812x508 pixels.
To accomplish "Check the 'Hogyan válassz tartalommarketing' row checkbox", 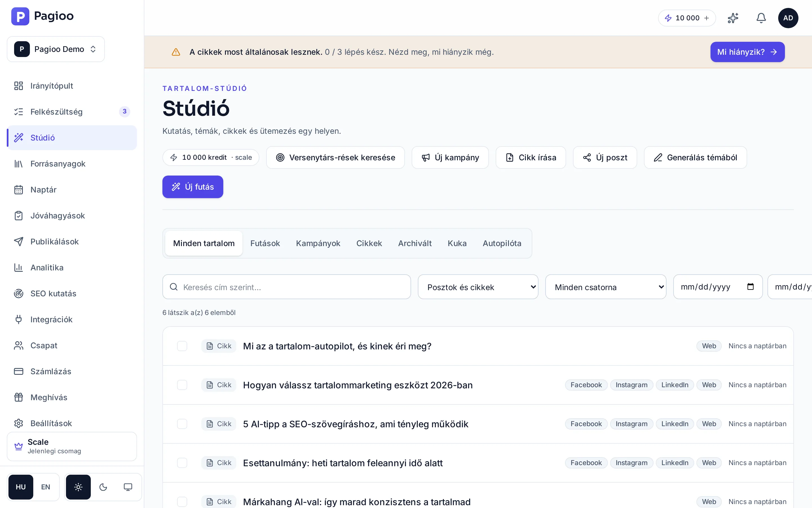I will point(182,385).
